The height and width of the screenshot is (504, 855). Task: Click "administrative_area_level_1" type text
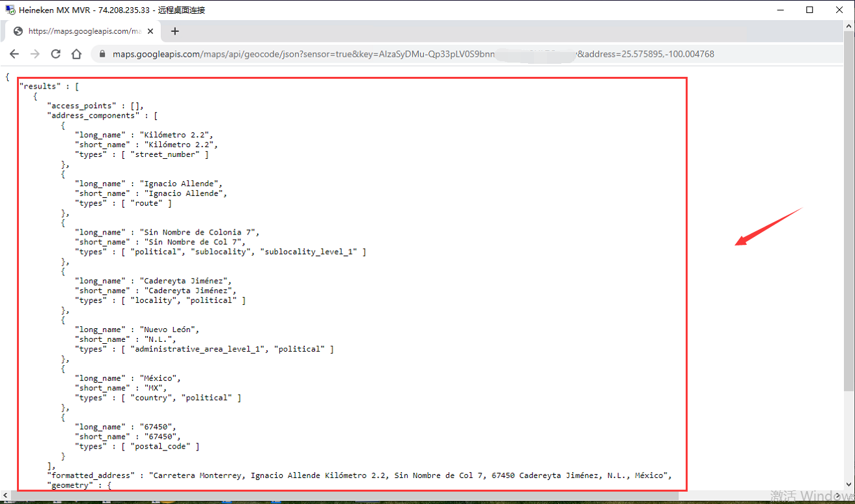pos(197,349)
